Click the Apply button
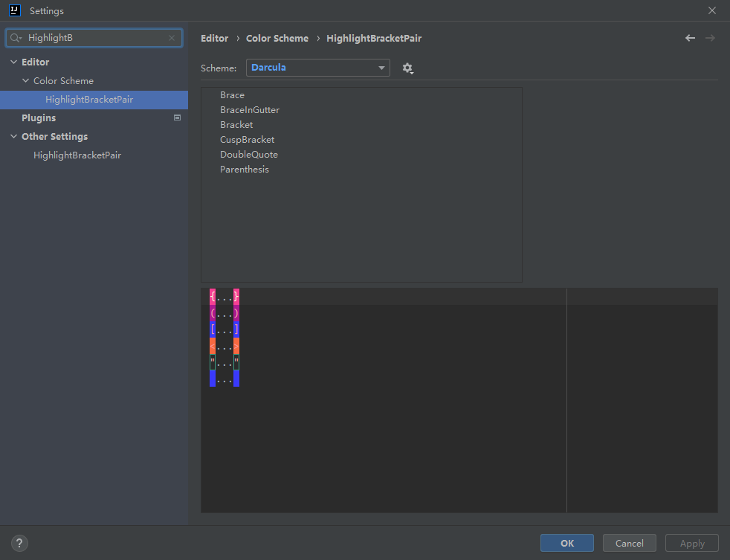The image size is (730, 560). click(691, 543)
